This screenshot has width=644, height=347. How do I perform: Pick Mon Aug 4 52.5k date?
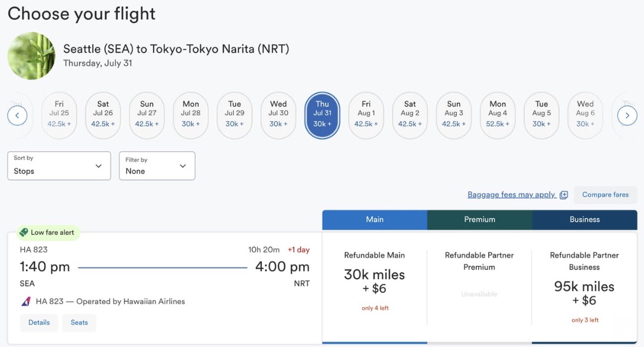(x=497, y=115)
